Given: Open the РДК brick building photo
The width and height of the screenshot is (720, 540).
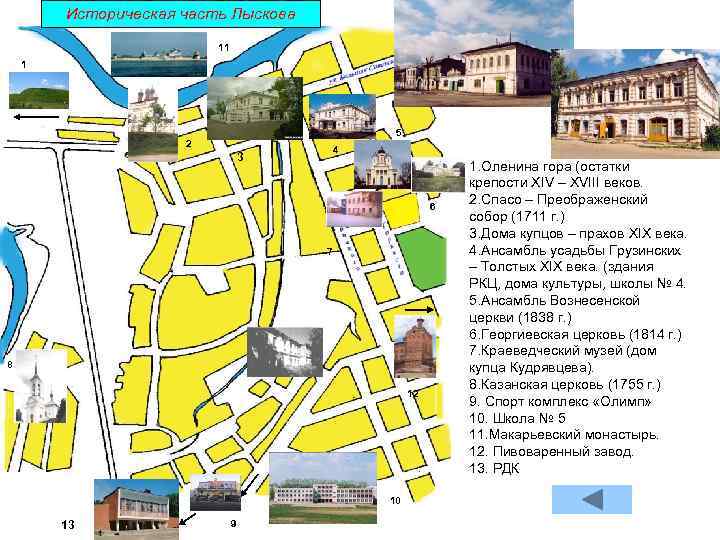Looking at the screenshot, I should 136,510.
